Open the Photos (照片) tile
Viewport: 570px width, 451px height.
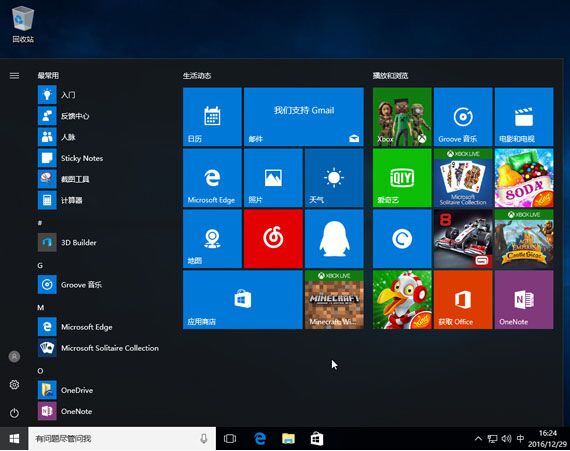[x=273, y=178]
